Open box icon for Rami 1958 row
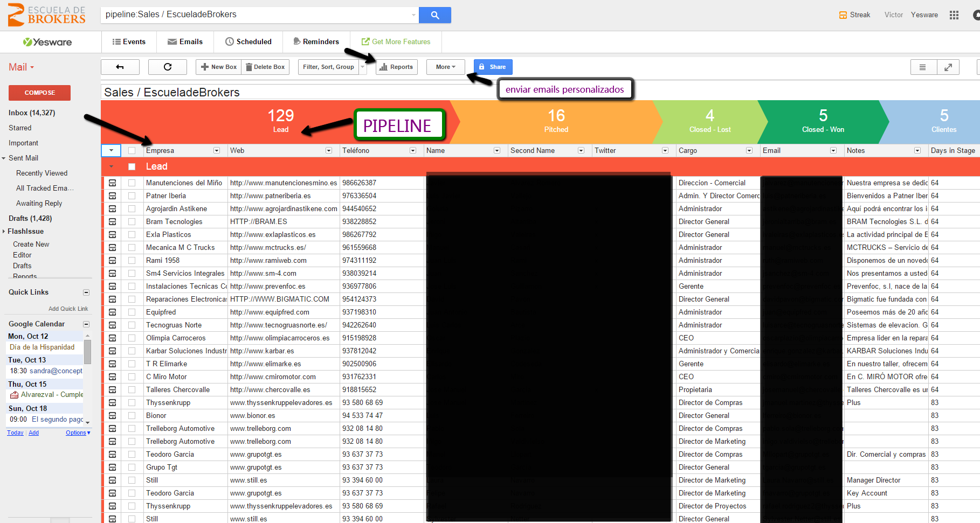 (112, 261)
